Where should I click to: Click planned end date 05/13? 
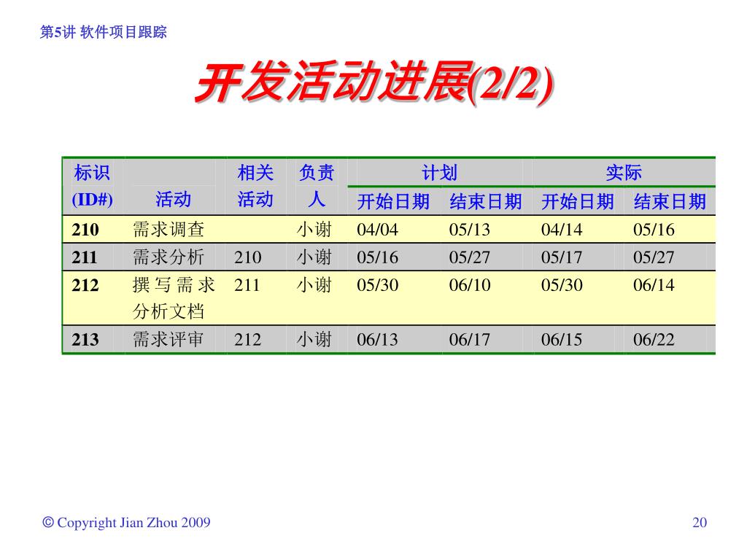(x=469, y=230)
